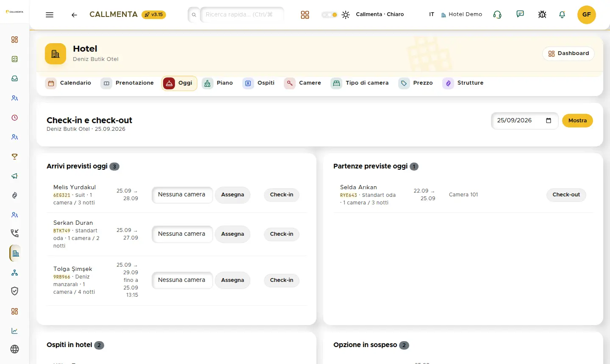This screenshot has height=364, width=610.
Task: Click Assegna for Serkan Duran
Action: [233, 234]
